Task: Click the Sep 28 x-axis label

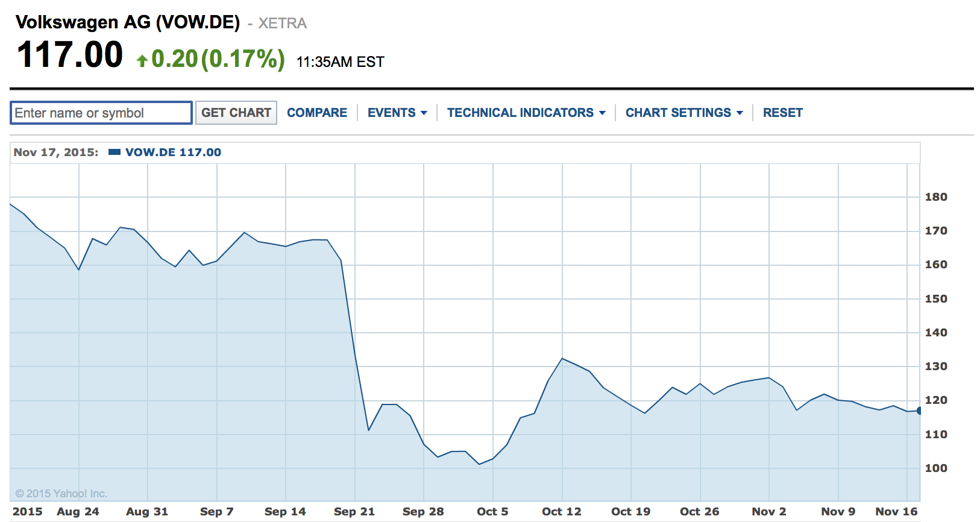Action: coord(423,512)
